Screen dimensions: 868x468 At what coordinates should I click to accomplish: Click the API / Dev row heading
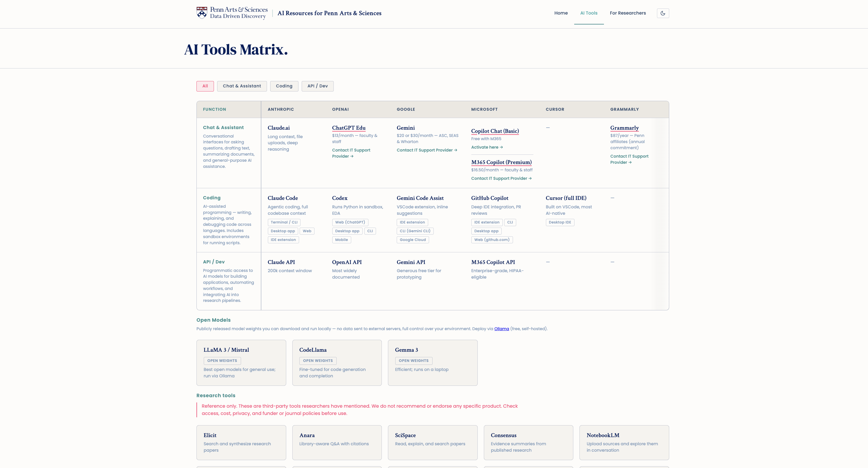click(x=214, y=262)
